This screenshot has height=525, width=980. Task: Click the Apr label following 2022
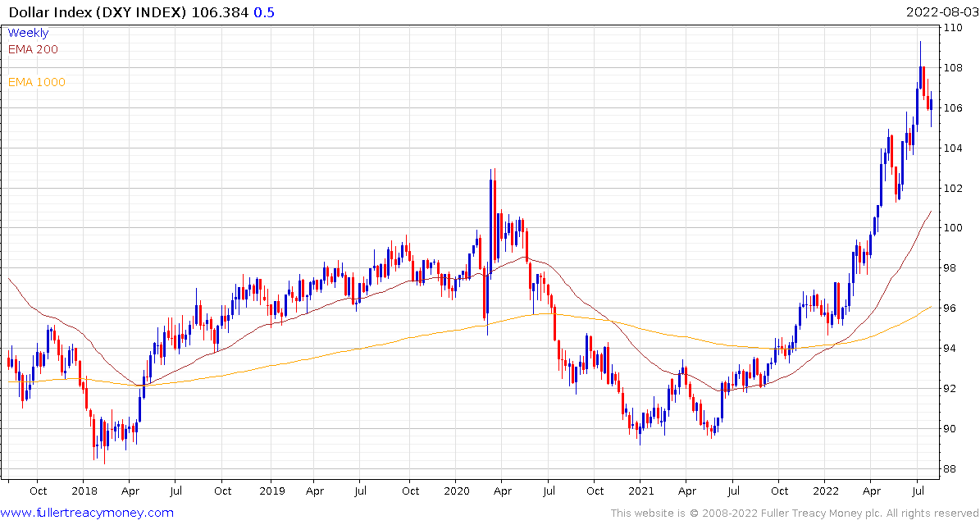click(x=871, y=491)
